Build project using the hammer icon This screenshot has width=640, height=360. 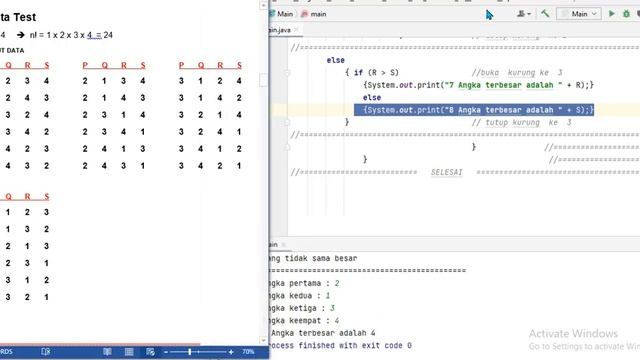[545, 13]
